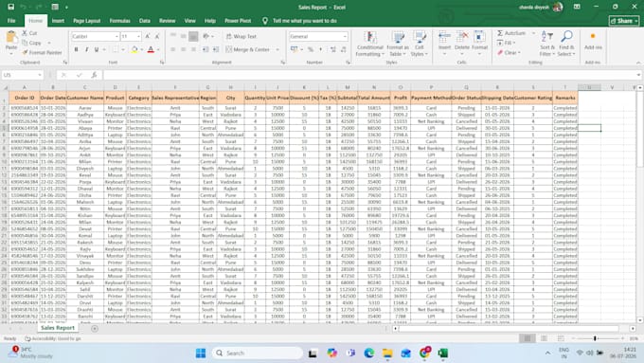
Task: Open Format as Table gallery
Action: click(x=398, y=44)
